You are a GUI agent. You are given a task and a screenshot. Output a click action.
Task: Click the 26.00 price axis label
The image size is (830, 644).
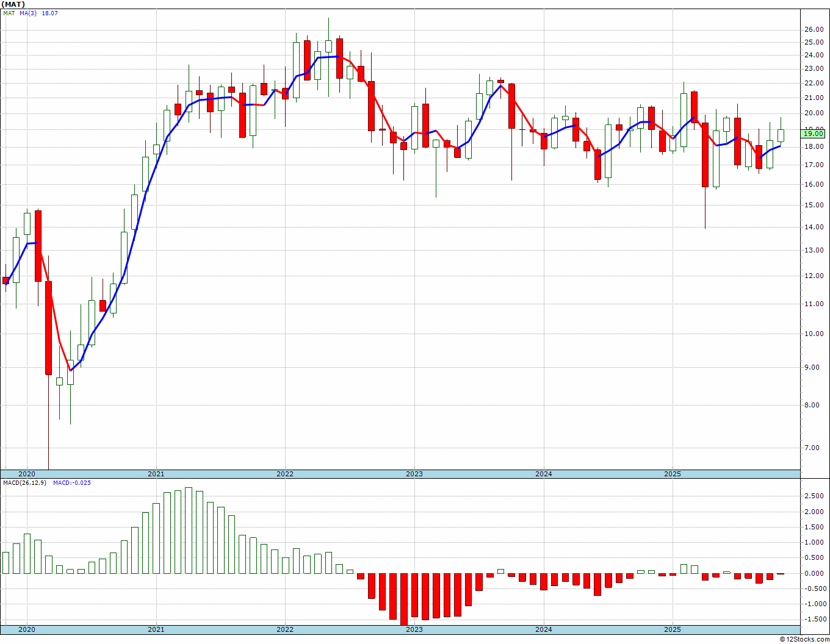point(814,29)
